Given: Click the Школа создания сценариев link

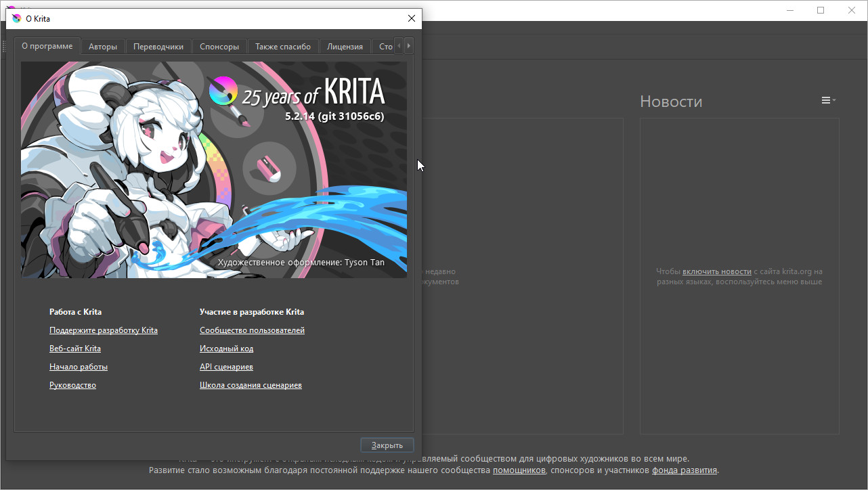Looking at the screenshot, I should [251, 385].
